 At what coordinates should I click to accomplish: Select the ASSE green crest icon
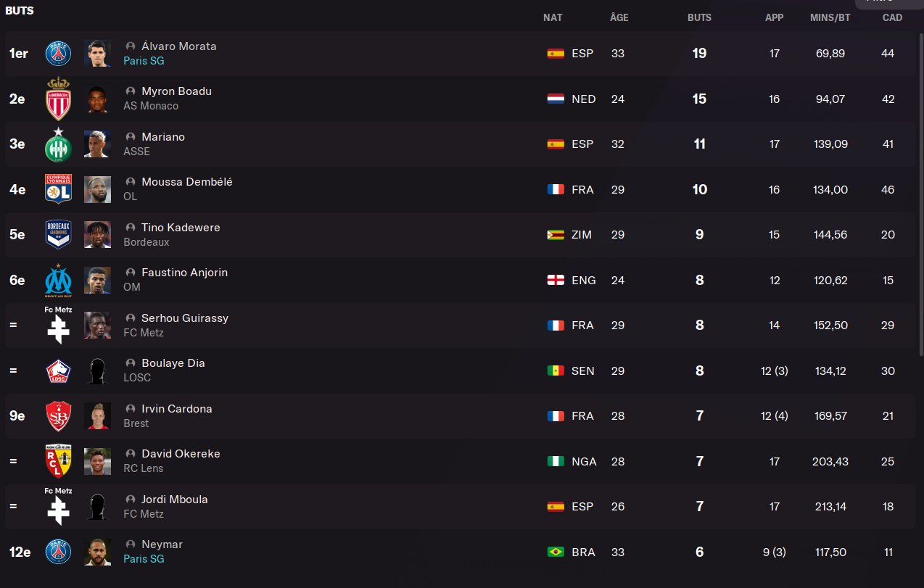point(59,144)
